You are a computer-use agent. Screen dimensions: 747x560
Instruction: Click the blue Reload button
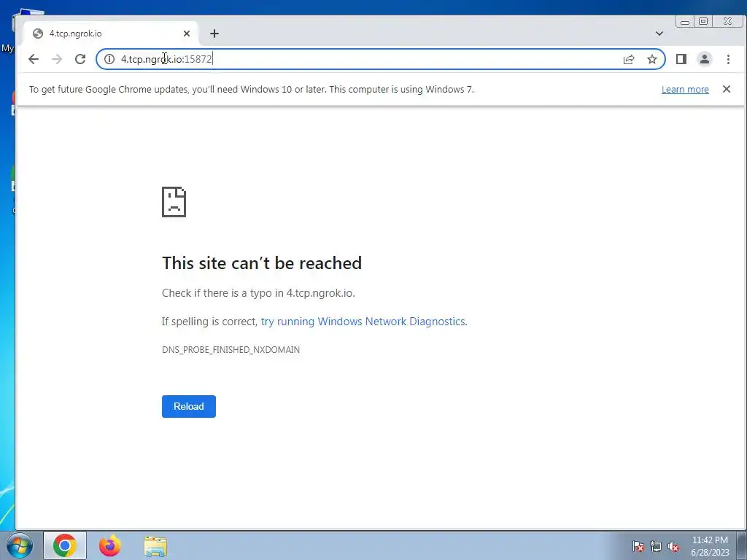point(189,406)
